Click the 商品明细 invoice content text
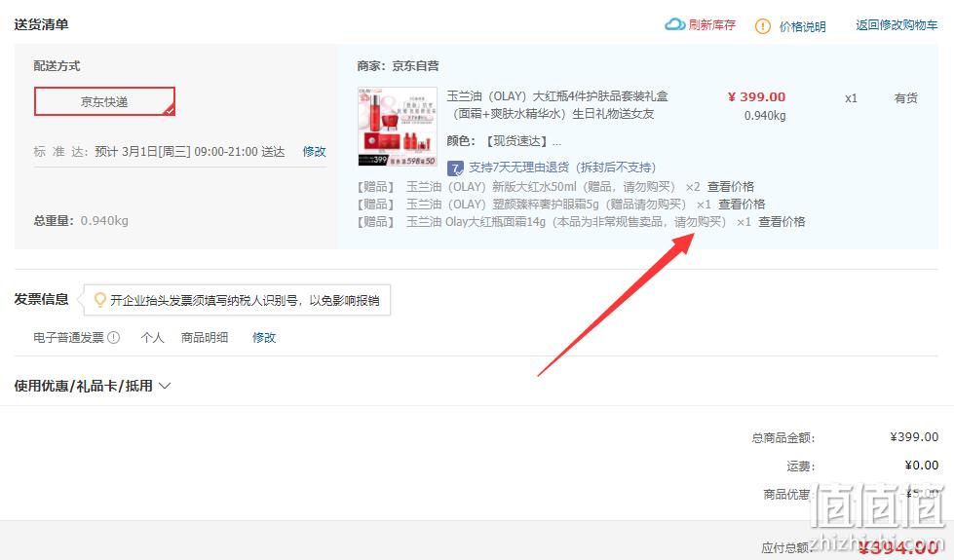 205,337
